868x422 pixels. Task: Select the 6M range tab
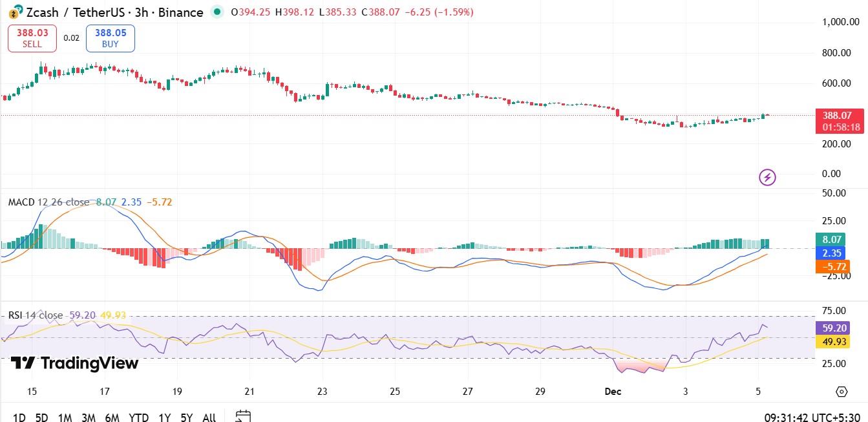tap(112, 418)
